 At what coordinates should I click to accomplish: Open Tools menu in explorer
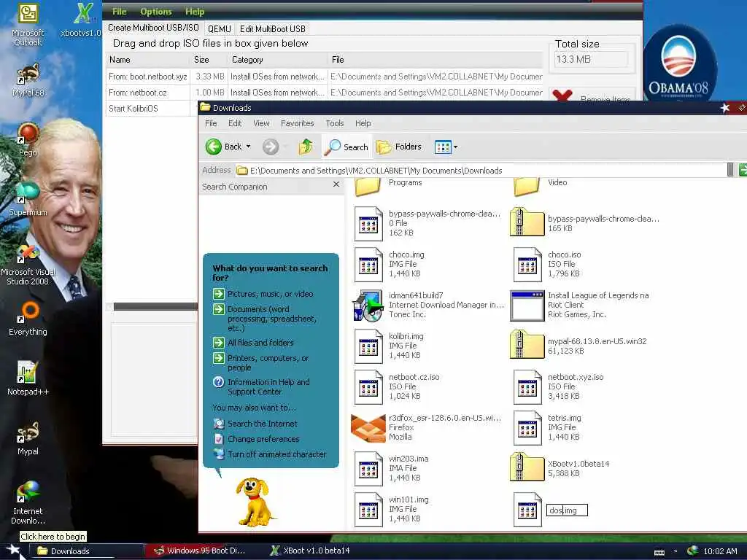334,123
